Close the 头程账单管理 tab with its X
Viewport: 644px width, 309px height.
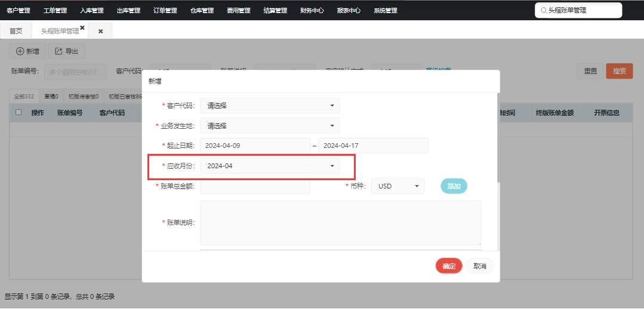click(82, 27)
